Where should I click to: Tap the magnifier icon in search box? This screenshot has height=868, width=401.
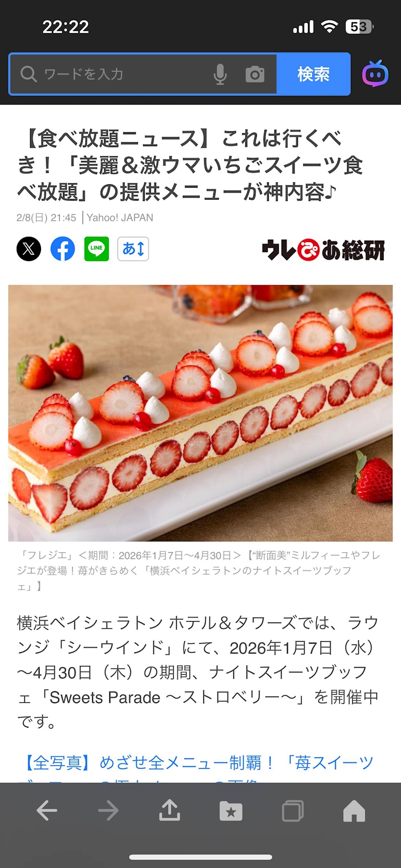point(29,74)
